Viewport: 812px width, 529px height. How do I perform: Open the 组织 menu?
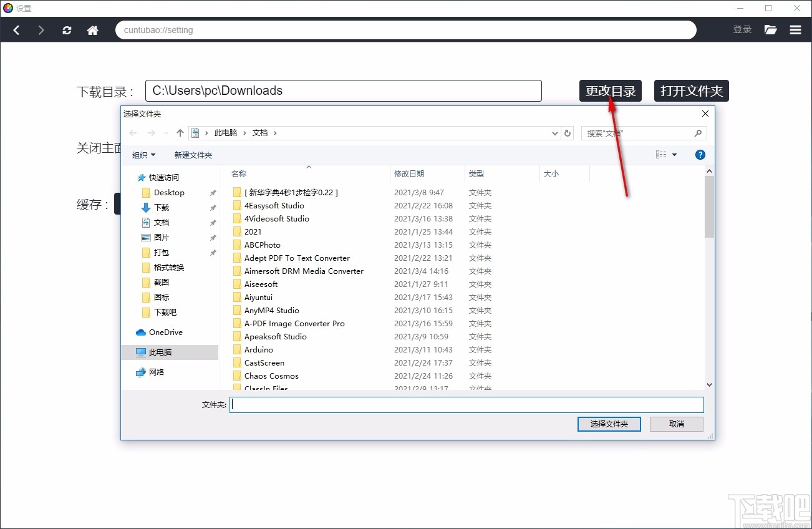point(143,155)
